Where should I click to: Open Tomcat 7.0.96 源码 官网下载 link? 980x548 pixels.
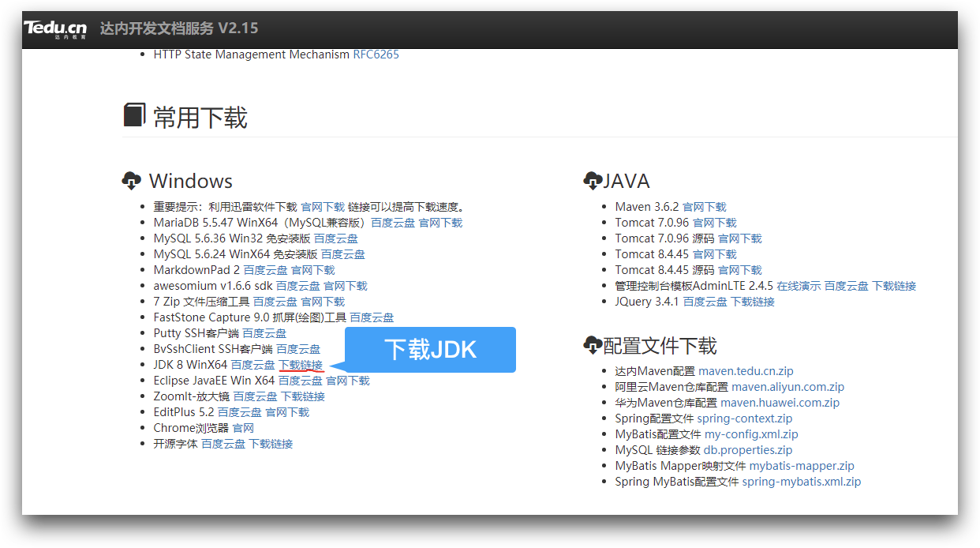(740, 238)
